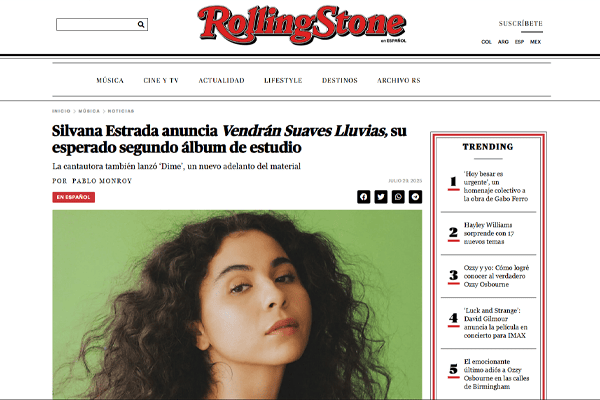Share article via WhatsApp icon
This screenshot has height=400, width=600.
coord(398,197)
